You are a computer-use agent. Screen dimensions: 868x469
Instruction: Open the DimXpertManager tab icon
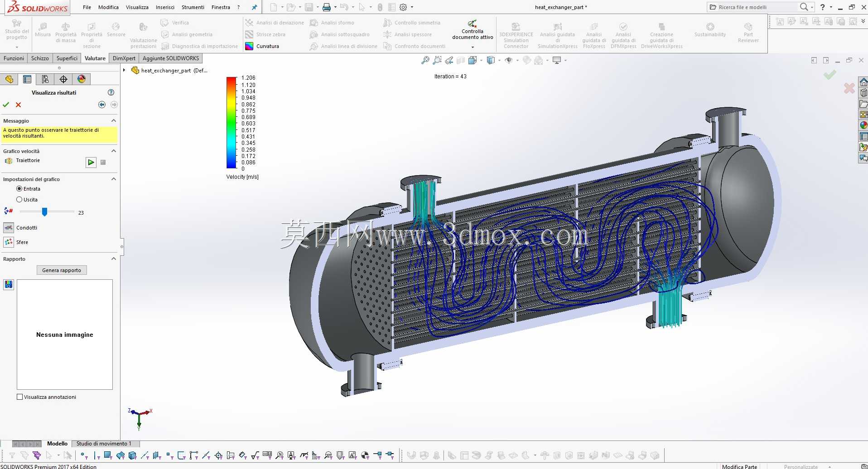pyautogui.click(x=63, y=79)
